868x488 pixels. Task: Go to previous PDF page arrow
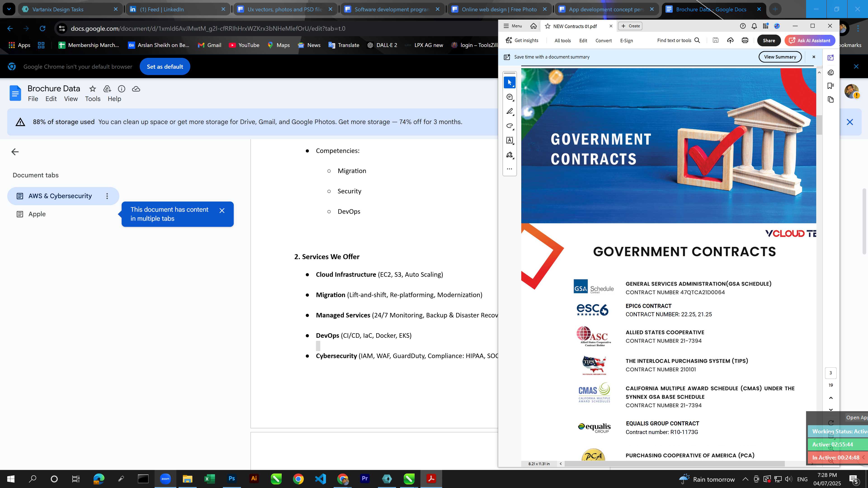(x=831, y=398)
